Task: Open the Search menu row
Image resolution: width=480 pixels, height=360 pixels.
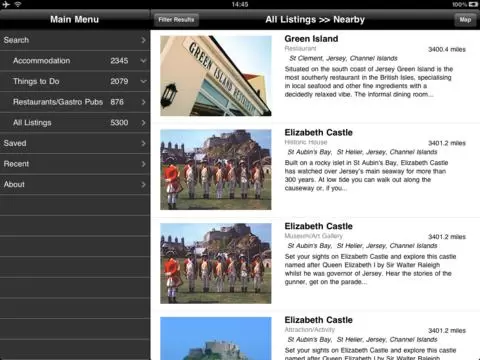Action: point(75,40)
